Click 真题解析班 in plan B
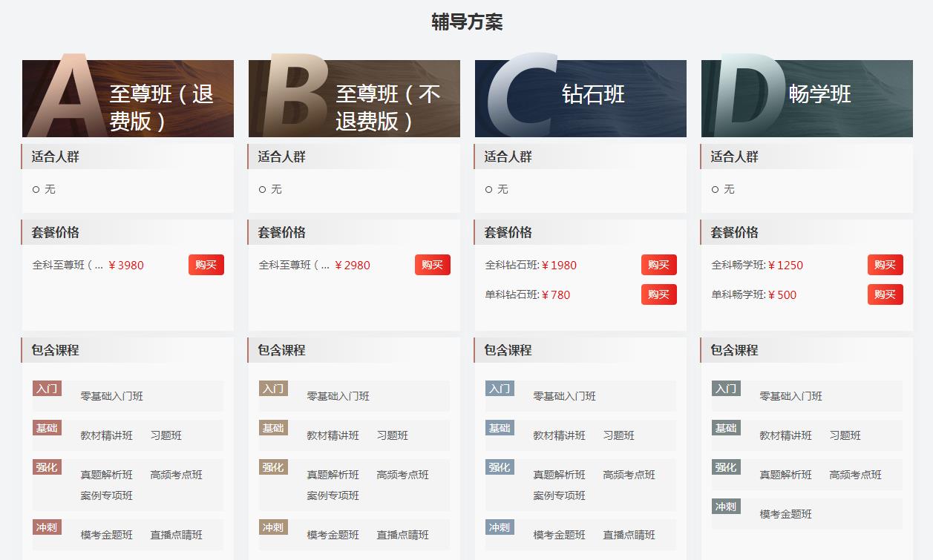Viewport: 933px width, 560px height. pos(333,475)
